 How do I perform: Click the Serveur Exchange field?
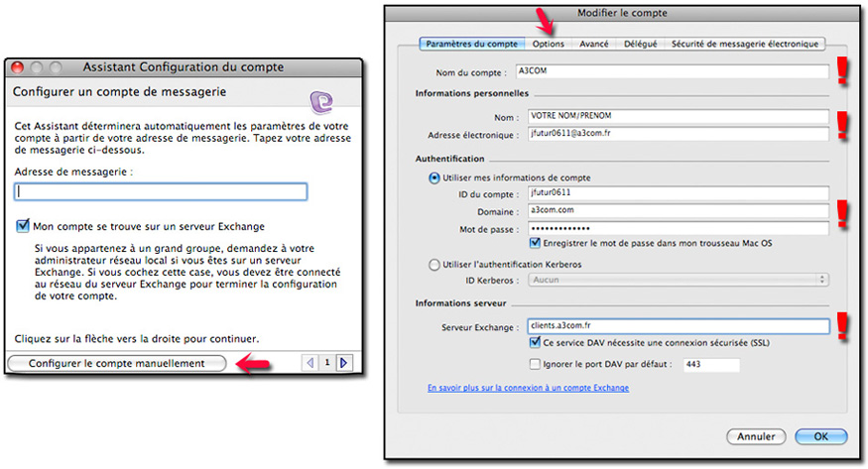679,326
